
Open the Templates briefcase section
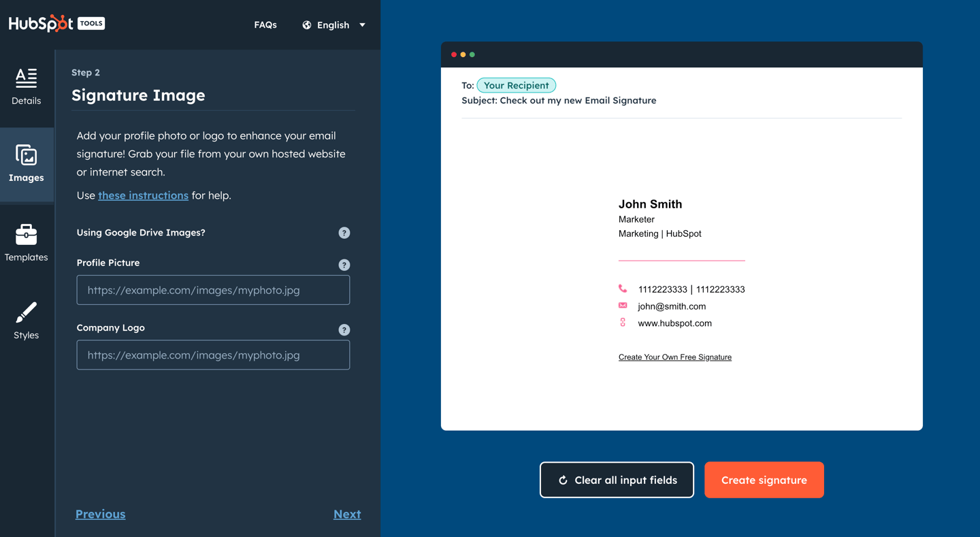27,243
